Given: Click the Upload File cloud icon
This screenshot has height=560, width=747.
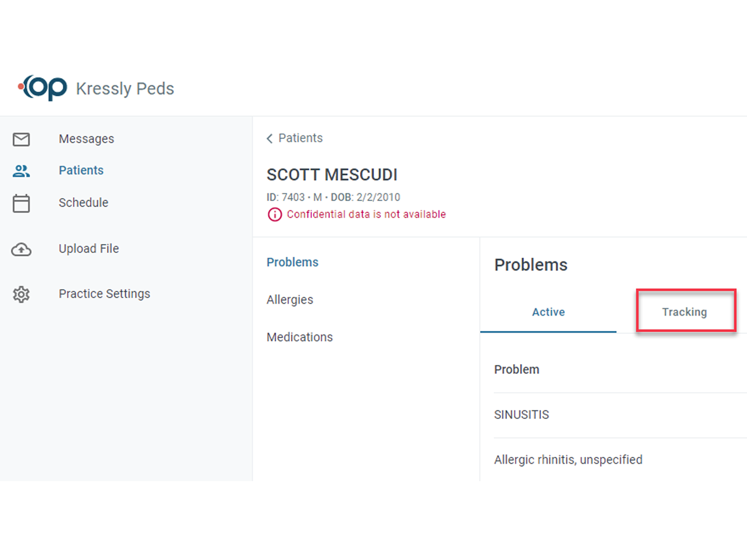Looking at the screenshot, I should coord(21,250).
